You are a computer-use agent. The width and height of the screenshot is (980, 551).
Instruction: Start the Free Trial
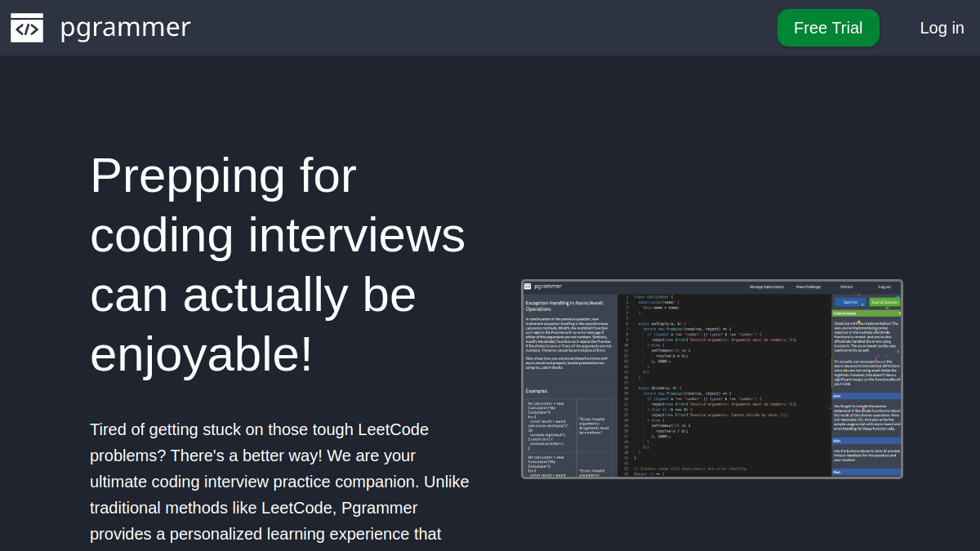tap(828, 28)
